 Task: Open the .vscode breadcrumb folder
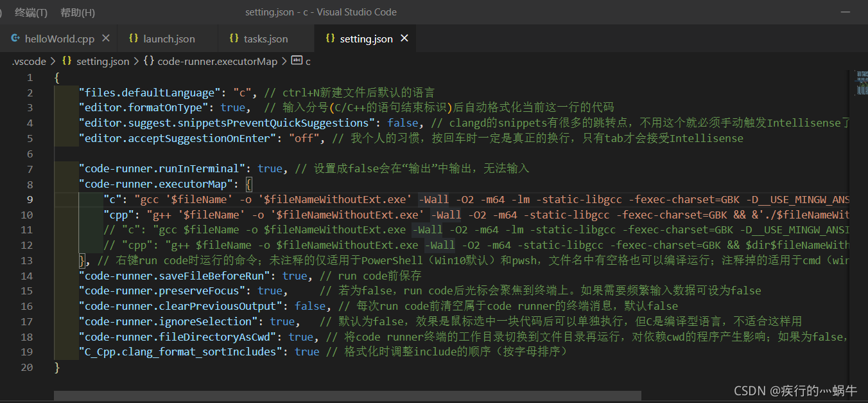pyautogui.click(x=29, y=62)
